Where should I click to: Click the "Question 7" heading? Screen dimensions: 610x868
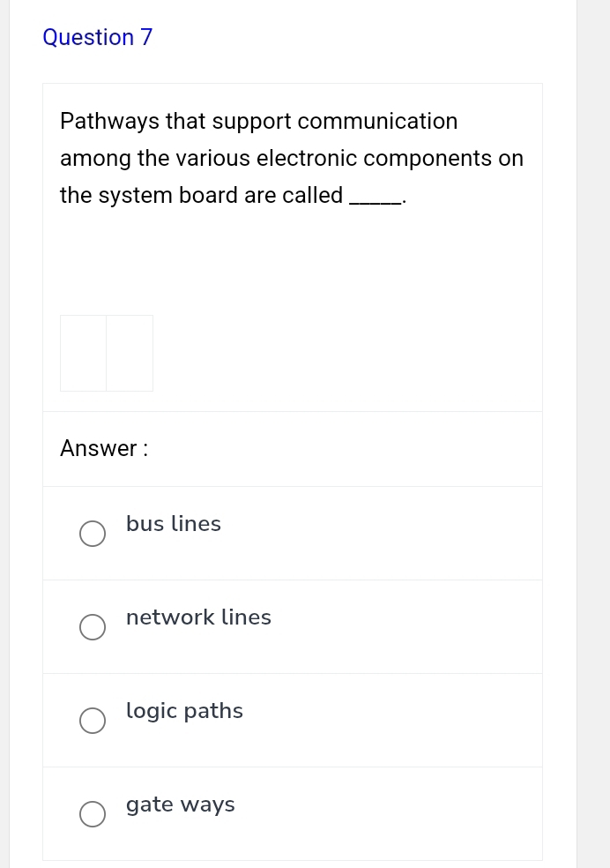(98, 37)
